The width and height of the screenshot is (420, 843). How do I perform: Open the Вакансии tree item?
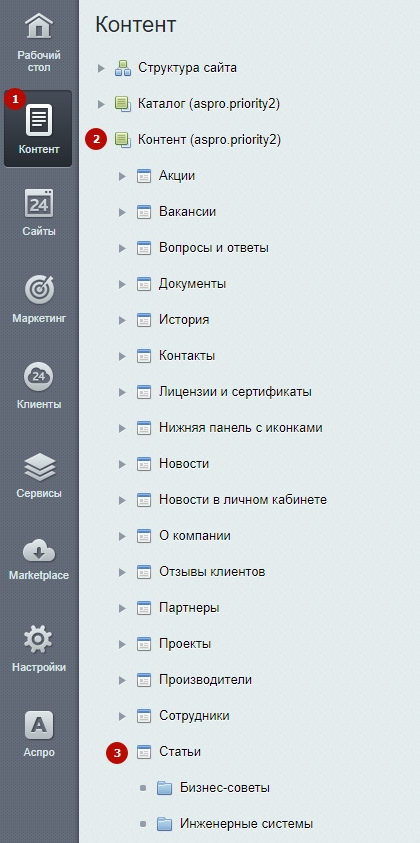point(187,212)
